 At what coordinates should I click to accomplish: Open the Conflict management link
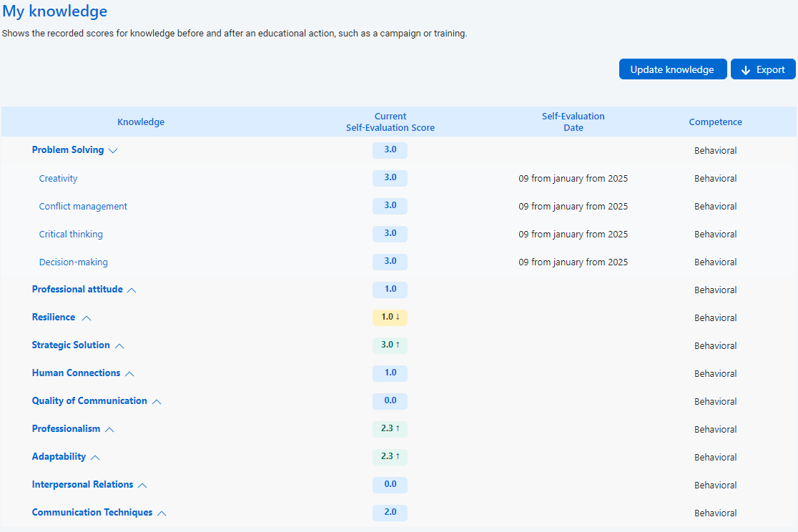(83, 207)
